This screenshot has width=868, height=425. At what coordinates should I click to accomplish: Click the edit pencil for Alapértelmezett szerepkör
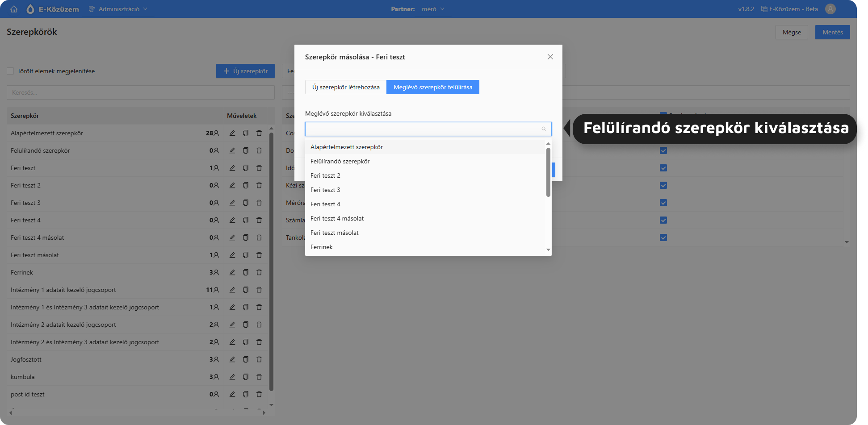pos(232,133)
